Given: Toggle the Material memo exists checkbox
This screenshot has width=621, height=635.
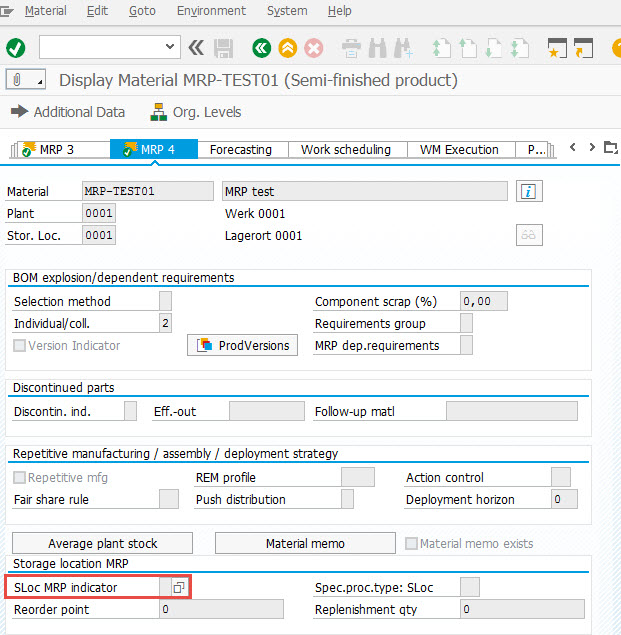Looking at the screenshot, I should pyautogui.click(x=411, y=543).
